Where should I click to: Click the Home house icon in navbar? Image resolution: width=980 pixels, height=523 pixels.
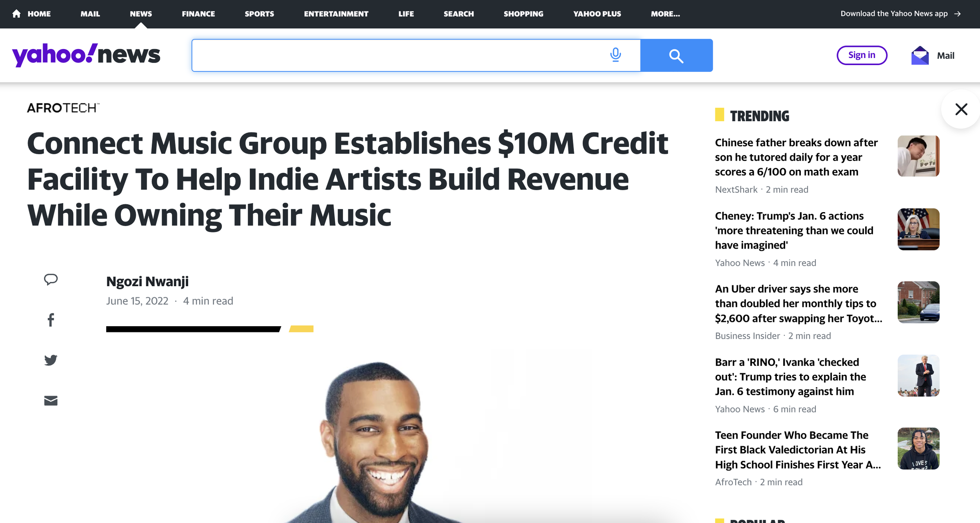[x=16, y=14]
